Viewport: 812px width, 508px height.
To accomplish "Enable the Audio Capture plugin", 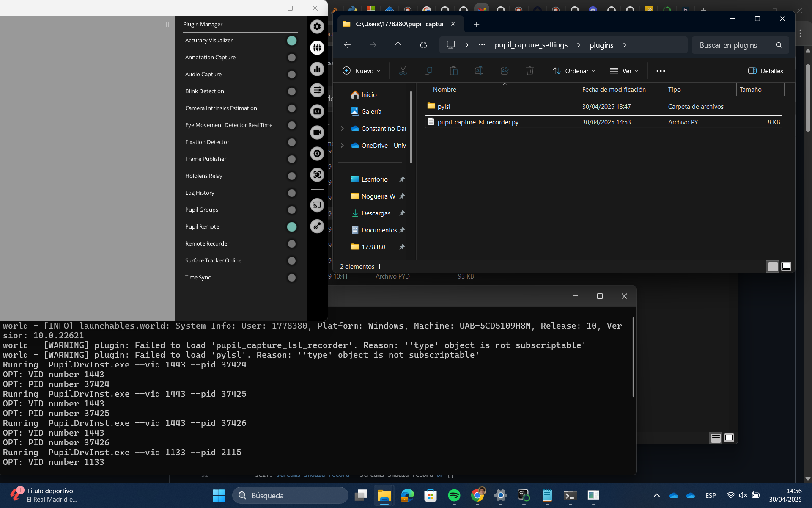I will 292,75.
